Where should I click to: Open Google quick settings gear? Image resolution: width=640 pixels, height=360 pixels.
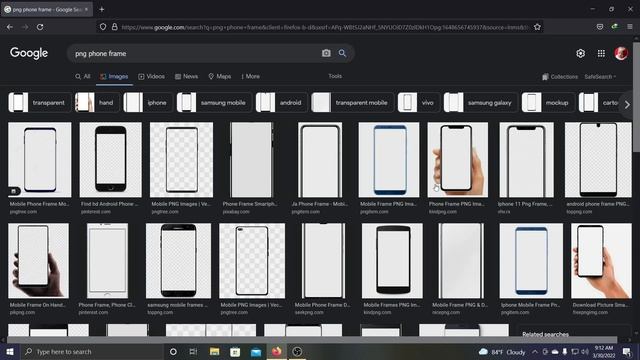click(x=580, y=53)
